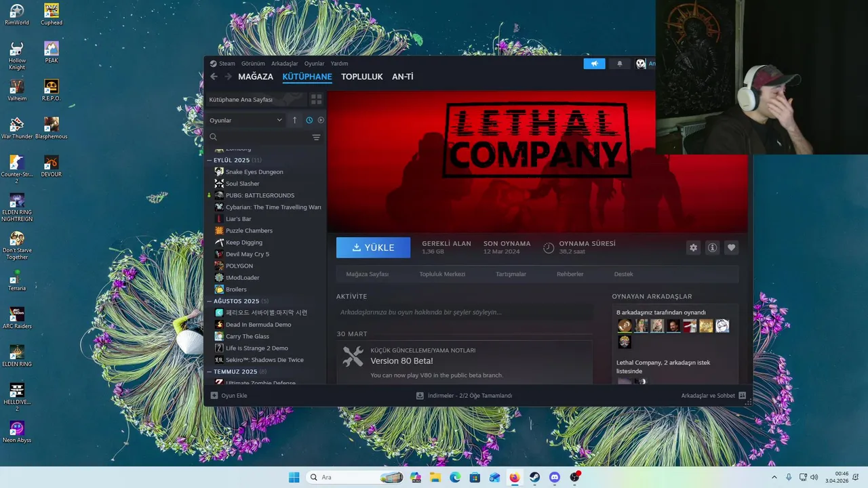Toggle show ready-to-play games only icon

pos(321,120)
